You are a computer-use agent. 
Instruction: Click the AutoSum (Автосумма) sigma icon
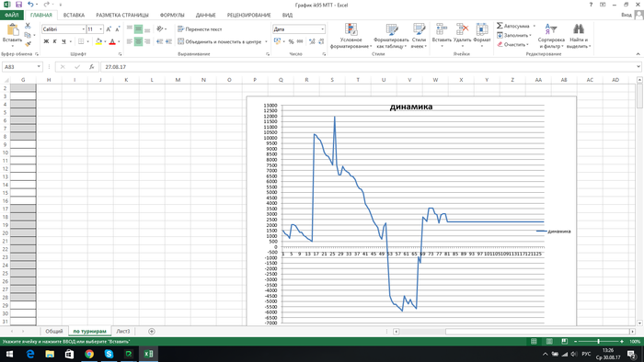(x=500, y=26)
